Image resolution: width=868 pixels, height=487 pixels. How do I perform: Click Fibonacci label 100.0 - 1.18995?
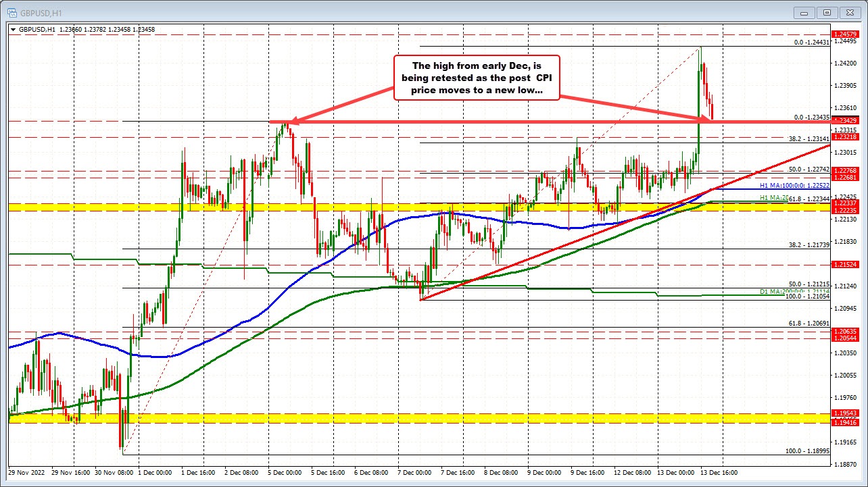click(x=808, y=451)
